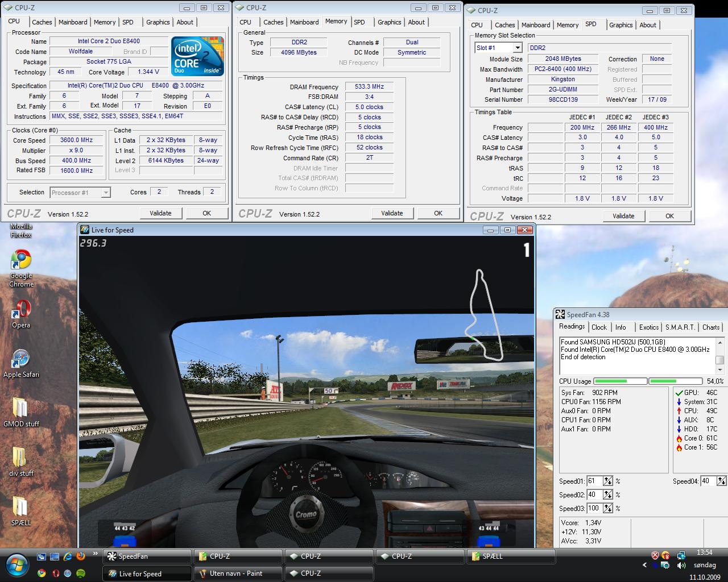Click the DRAM Frequency value 533.3 MHz
Image resolution: width=728 pixels, height=582 pixels.
tap(369, 87)
